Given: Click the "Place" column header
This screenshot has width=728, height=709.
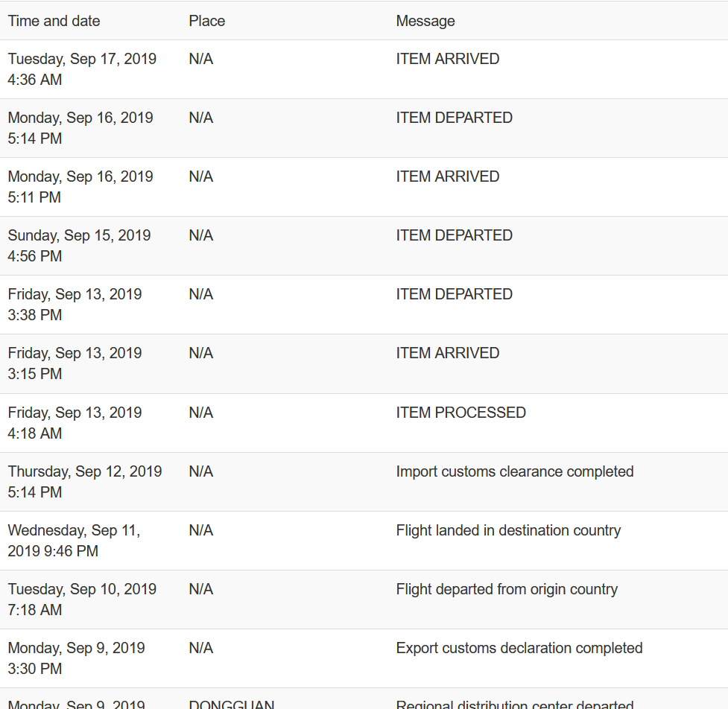Looking at the screenshot, I should [x=206, y=21].
